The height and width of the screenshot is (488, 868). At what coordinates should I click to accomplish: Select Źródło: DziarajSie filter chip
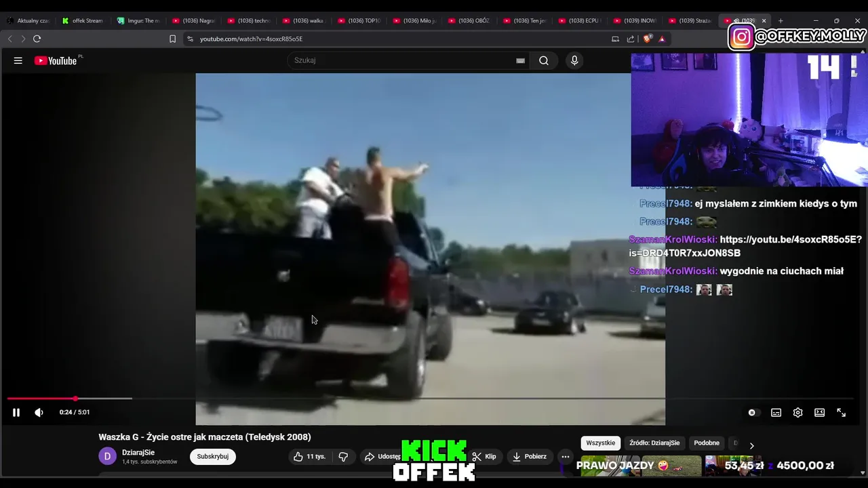pos(654,443)
